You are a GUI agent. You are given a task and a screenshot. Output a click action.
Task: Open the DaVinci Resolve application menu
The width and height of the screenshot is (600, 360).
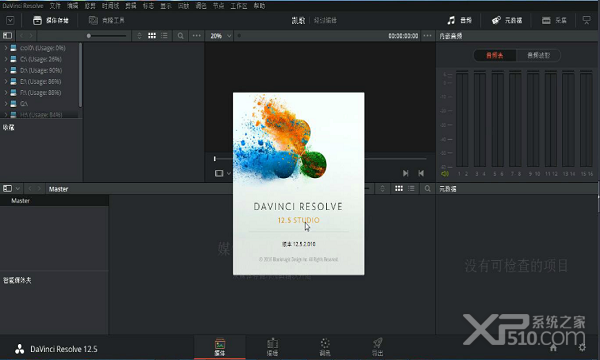pos(23,6)
